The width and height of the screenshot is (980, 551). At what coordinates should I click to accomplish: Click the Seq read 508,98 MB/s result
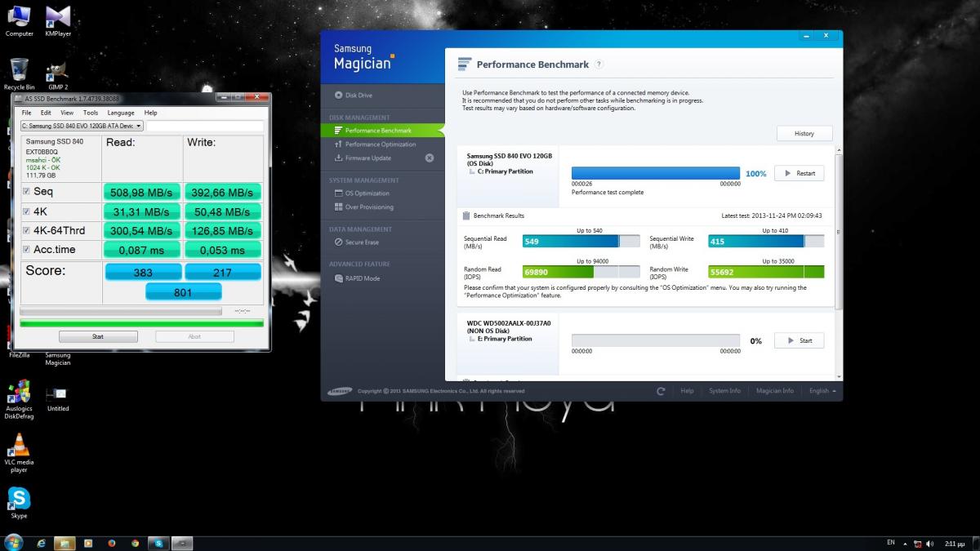[x=141, y=193]
